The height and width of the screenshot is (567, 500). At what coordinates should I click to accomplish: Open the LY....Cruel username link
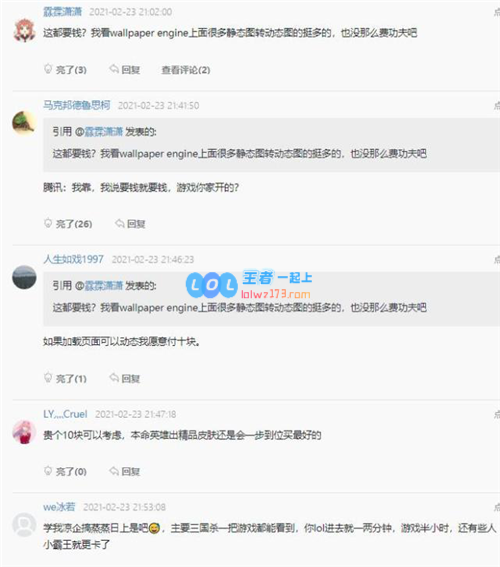pyautogui.click(x=65, y=414)
